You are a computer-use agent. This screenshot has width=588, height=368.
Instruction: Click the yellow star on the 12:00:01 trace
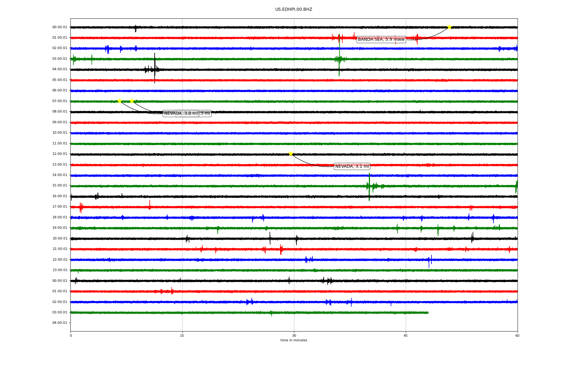click(291, 154)
